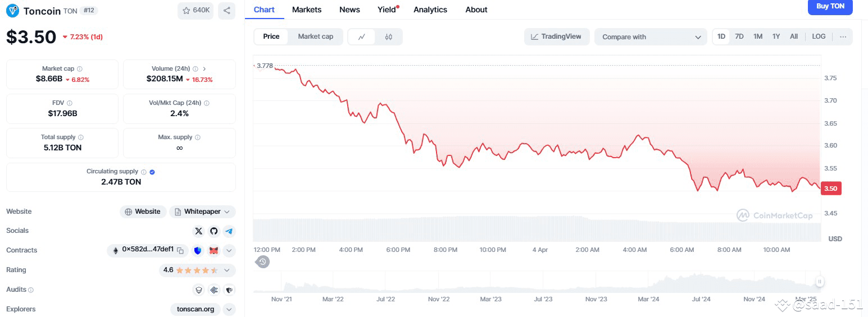Enable LOG scale on chart
868x317 pixels.
click(x=819, y=36)
